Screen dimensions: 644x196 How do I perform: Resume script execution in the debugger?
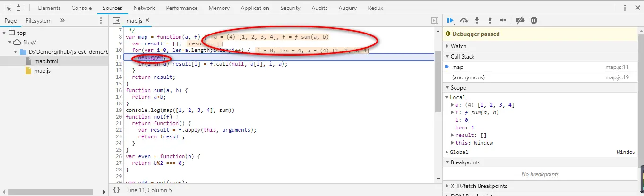tap(450, 20)
